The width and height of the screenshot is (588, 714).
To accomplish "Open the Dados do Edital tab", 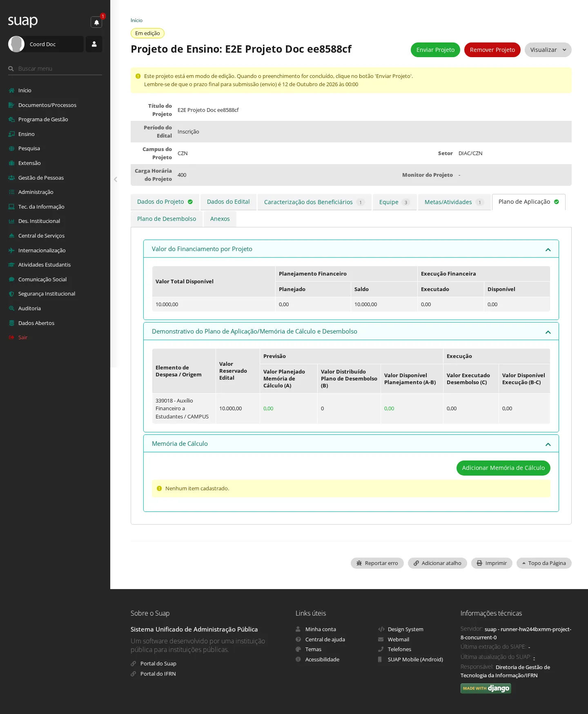I will click(x=228, y=202).
